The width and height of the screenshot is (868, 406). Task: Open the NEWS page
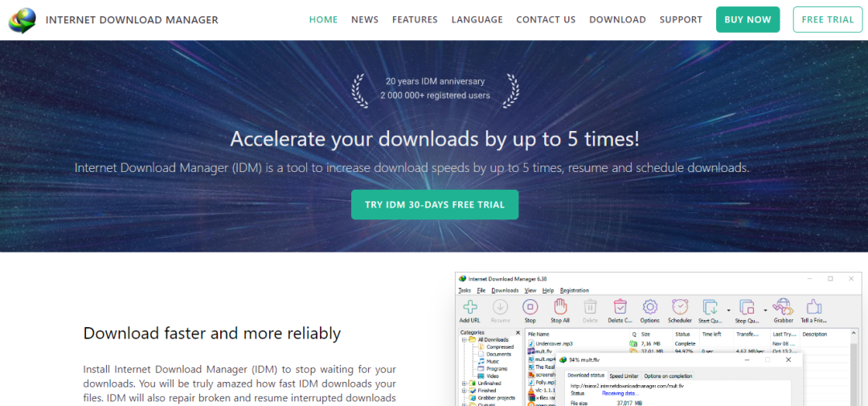[365, 20]
